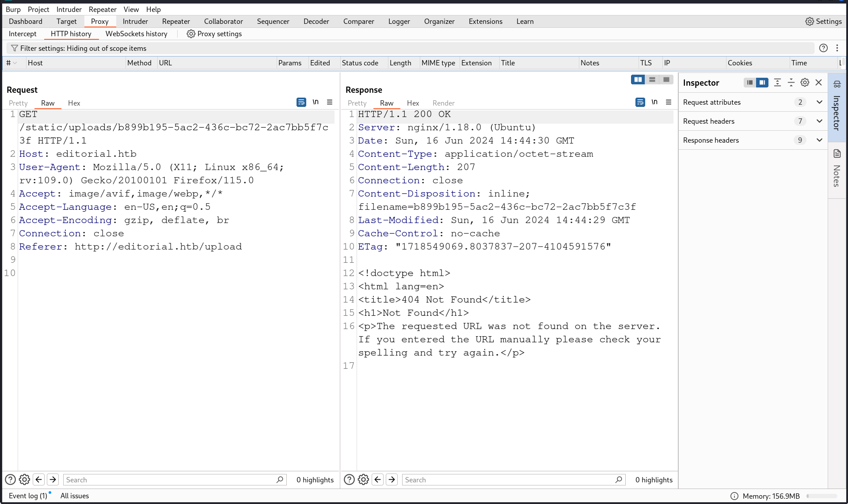Open the Decoder tab
This screenshot has width=848, height=504.
(316, 21)
